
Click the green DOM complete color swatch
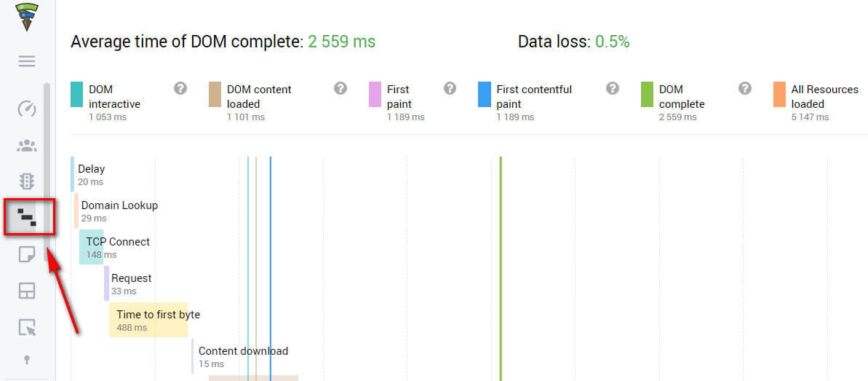click(647, 95)
